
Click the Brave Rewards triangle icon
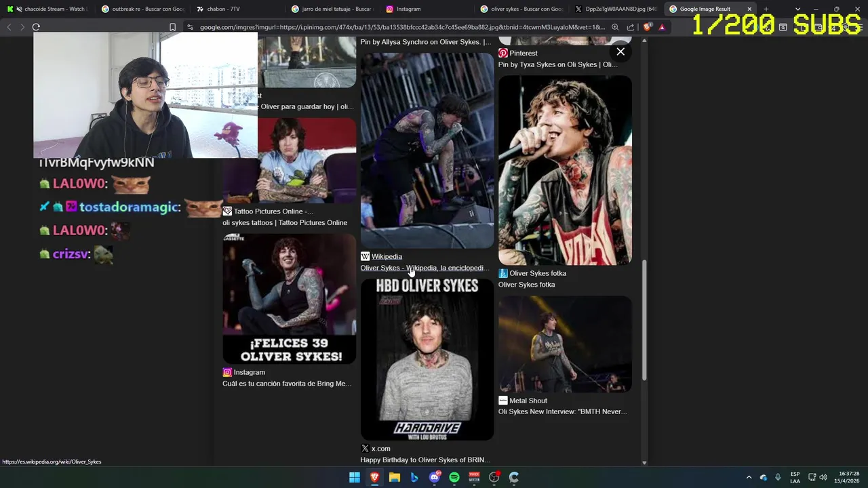tap(662, 27)
